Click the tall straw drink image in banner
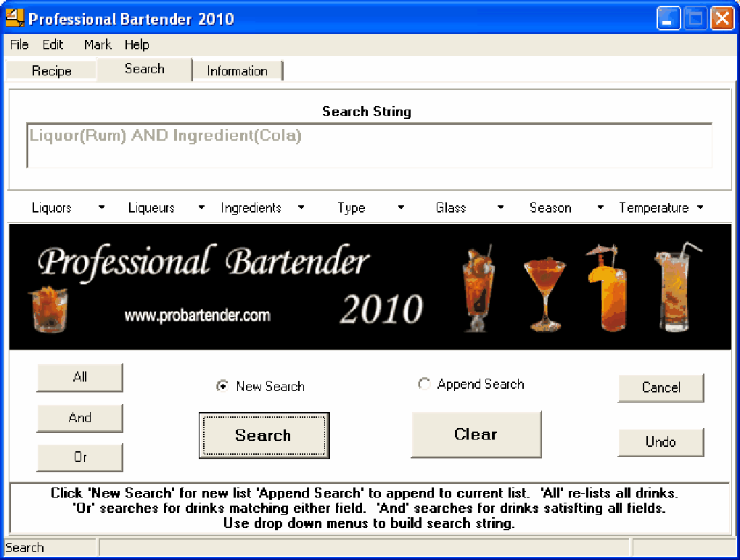Image resolution: width=740 pixels, height=560 pixels. 677,287
